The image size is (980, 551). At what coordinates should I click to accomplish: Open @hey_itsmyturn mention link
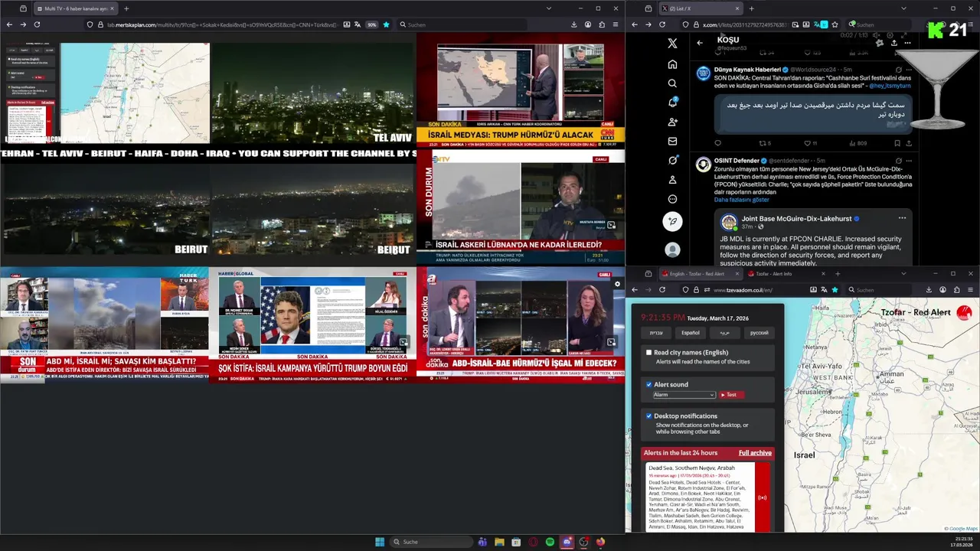tap(890, 86)
